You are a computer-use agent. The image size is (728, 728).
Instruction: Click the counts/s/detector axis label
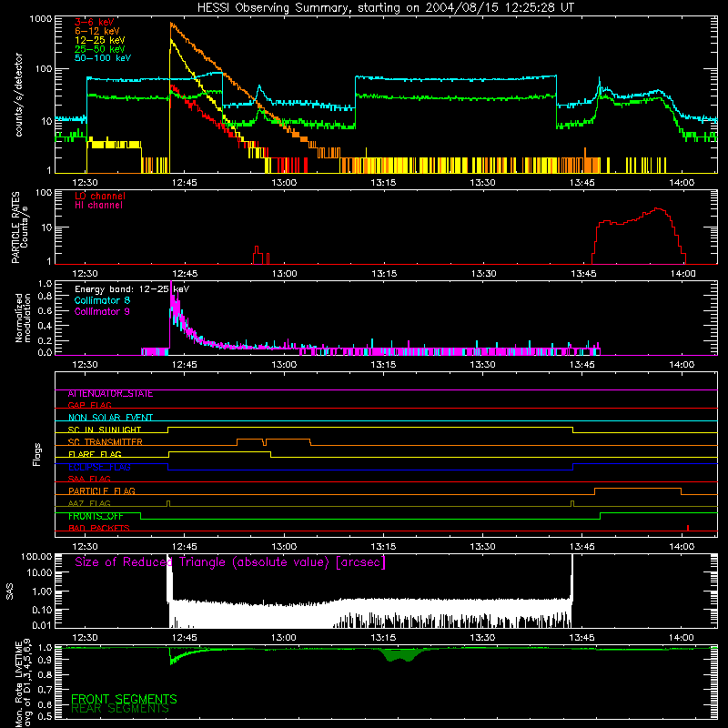coord(18,95)
